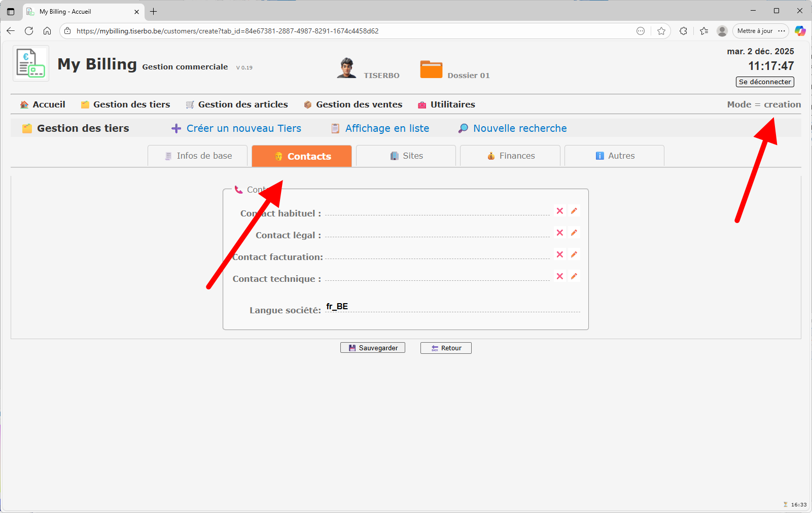Refresh the page in browser toolbar
The height and width of the screenshot is (513, 812).
click(29, 31)
